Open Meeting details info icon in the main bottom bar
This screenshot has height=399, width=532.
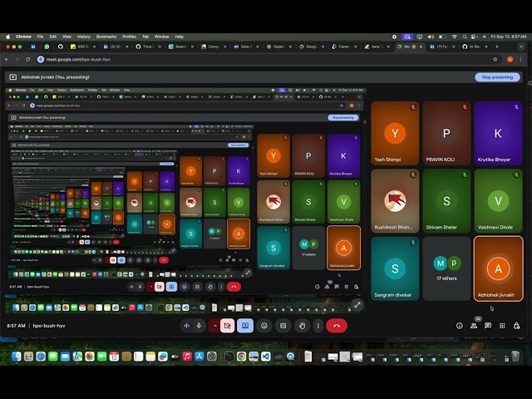(x=460, y=326)
